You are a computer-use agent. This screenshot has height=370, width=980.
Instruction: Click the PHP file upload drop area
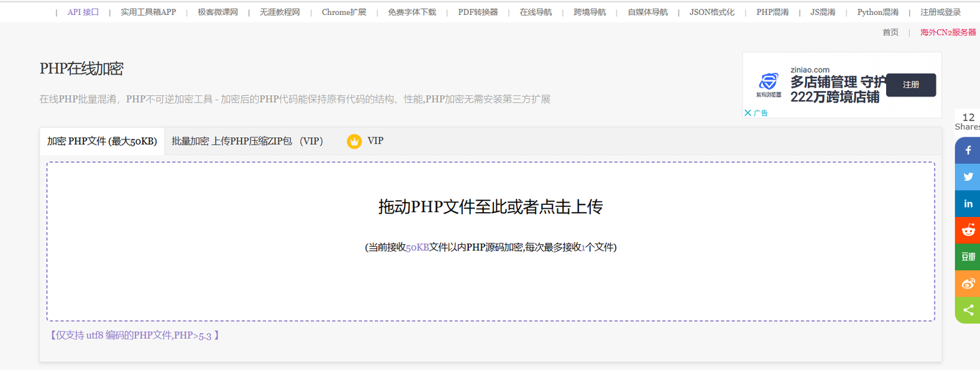491,241
